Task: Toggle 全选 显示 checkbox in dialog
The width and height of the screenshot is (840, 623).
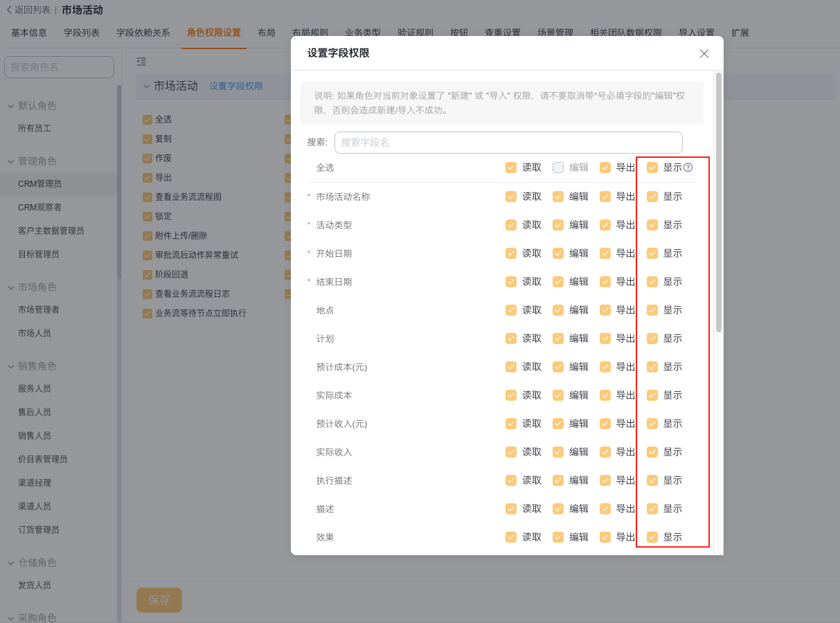Action: click(652, 168)
